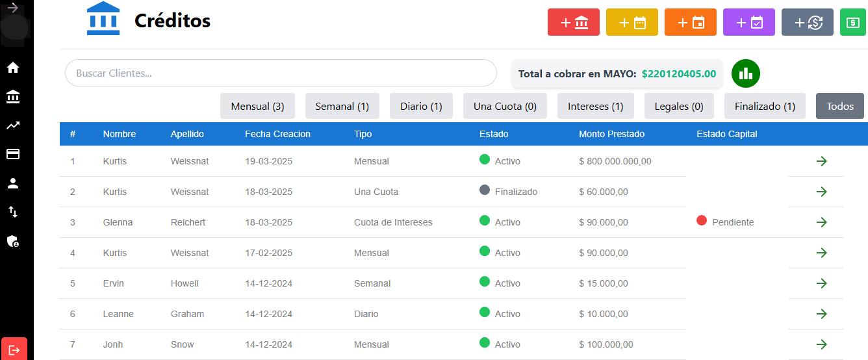This screenshot has width=868, height=360.
Task: Open the trending chart sidebar icon
Action: pyautogui.click(x=13, y=125)
